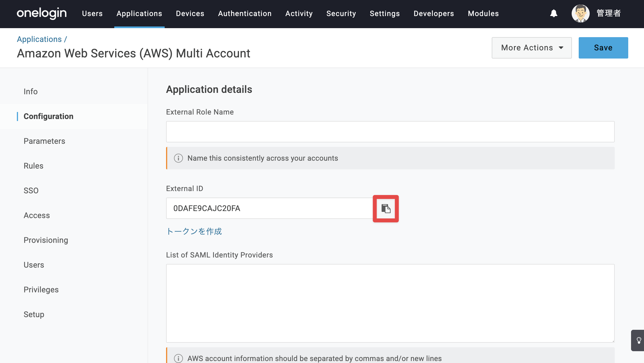Viewport: 644px width, 363px height.
Task: Click the OneLogin logo
Action: click(x=42, y=13)
